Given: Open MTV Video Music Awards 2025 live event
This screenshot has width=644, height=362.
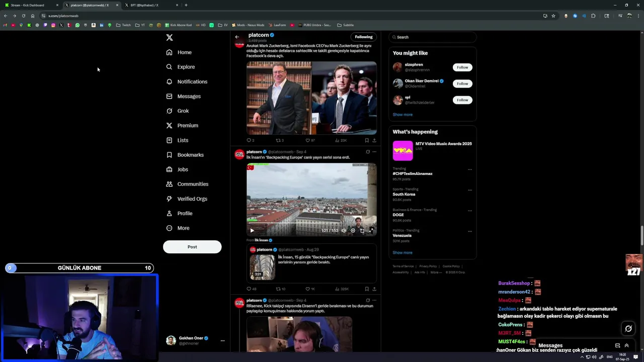Looking at the screenshot, I should tap(432, 150).
